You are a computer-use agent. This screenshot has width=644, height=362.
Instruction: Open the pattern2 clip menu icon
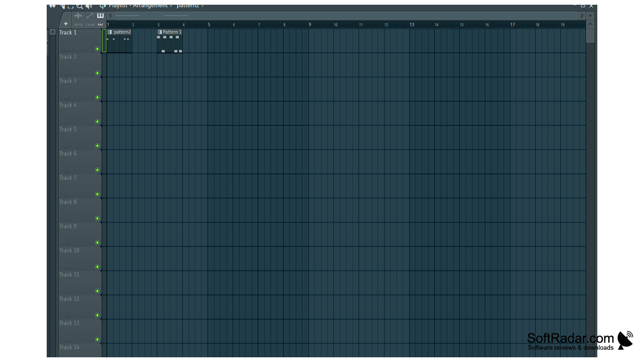(110, 32)
